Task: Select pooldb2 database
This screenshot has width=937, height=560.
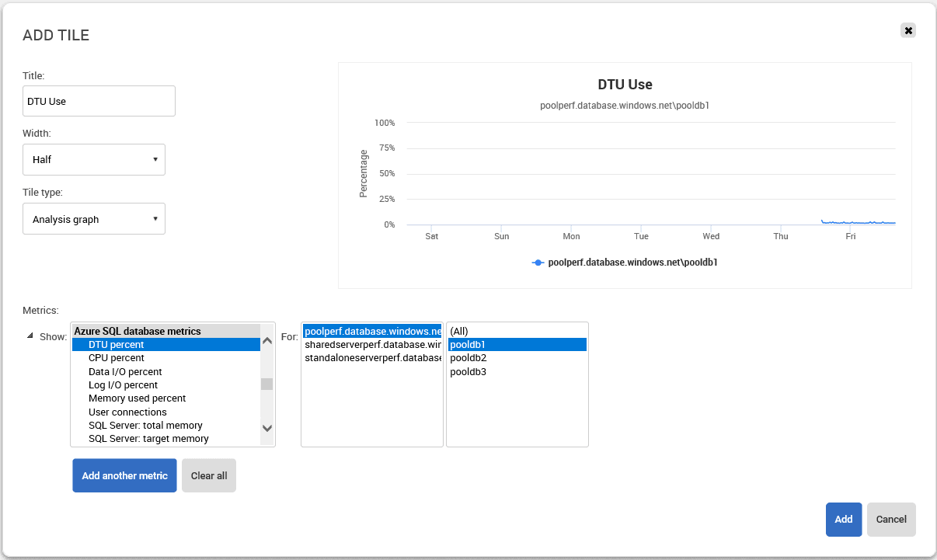Action: click(x=468, y=358)
